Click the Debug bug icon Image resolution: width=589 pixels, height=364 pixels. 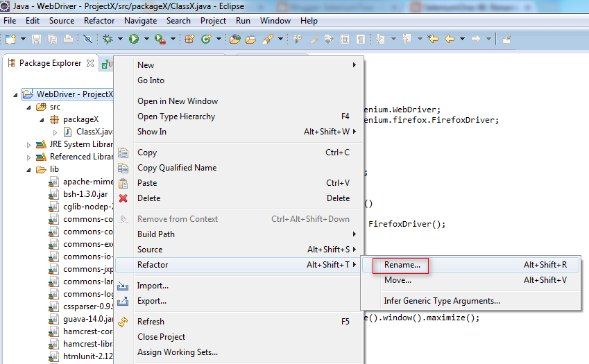pyautogui.click(x=108, y=39)
